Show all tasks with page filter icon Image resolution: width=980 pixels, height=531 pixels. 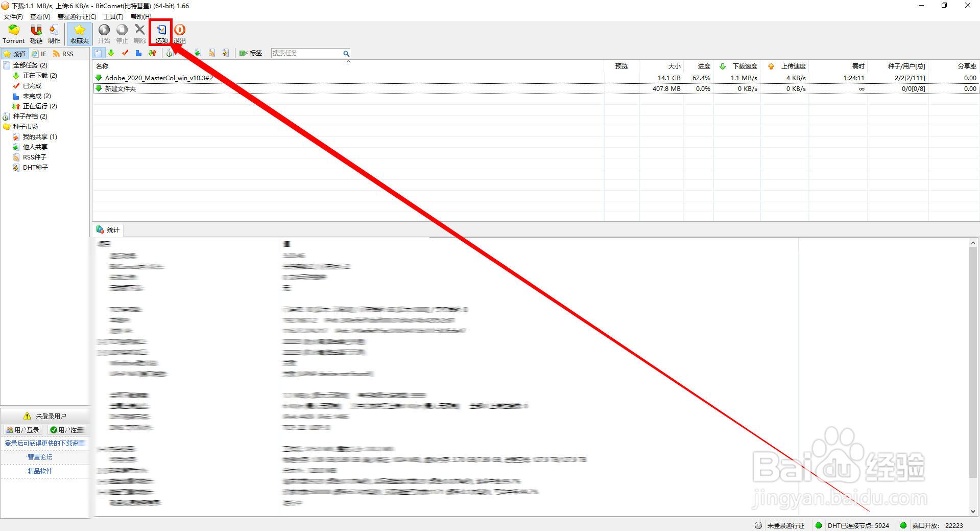pyautogui.click(x=99, y=53)
